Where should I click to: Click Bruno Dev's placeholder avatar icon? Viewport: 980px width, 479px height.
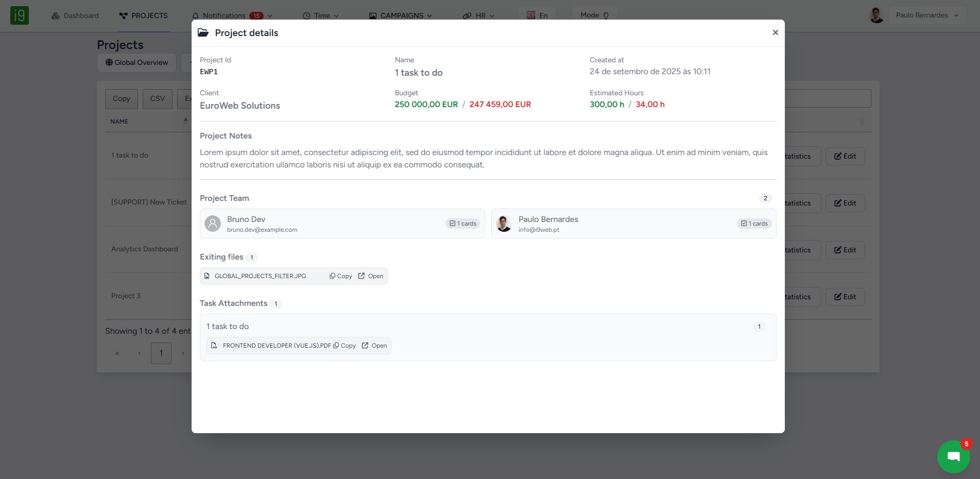click(213, 224)
